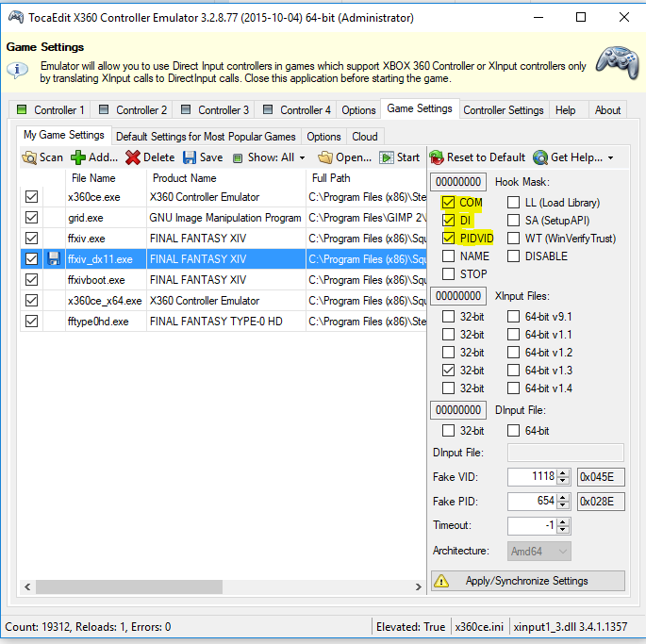Check WT (WinVerifyTrust) option
This screenshot has height=644, width=646.
513,239
